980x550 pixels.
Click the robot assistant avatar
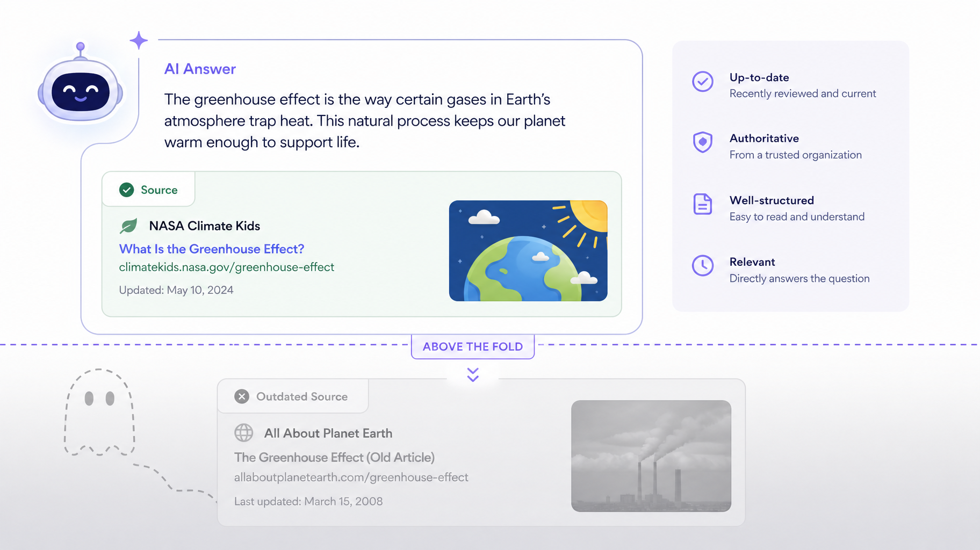tap(80, 84)
